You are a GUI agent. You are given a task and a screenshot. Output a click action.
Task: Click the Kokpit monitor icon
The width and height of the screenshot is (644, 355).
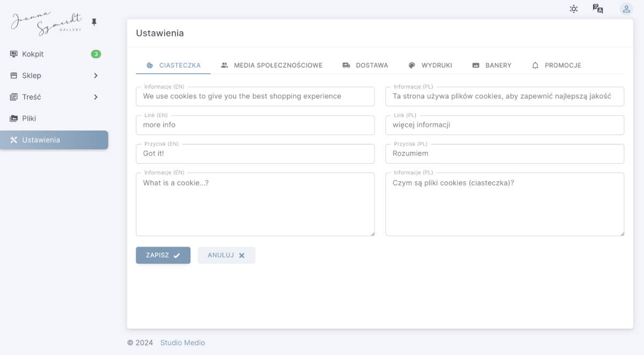pos(14,54)
